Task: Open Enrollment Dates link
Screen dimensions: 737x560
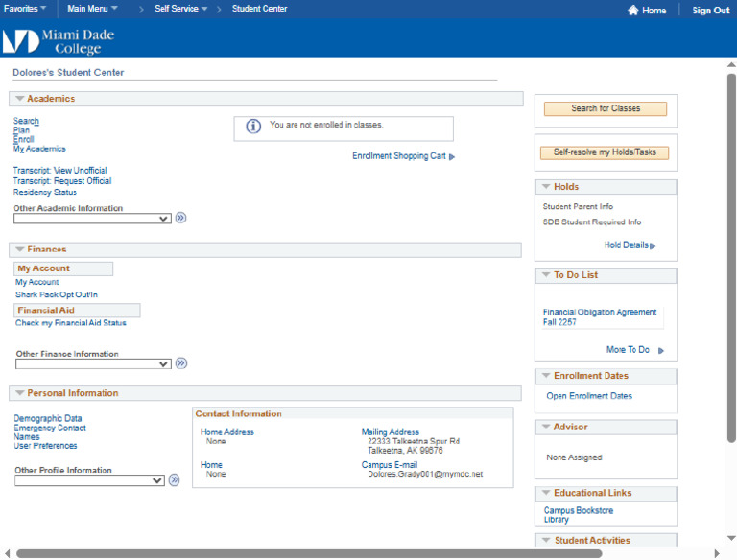Action: click(x=589, y=396)
